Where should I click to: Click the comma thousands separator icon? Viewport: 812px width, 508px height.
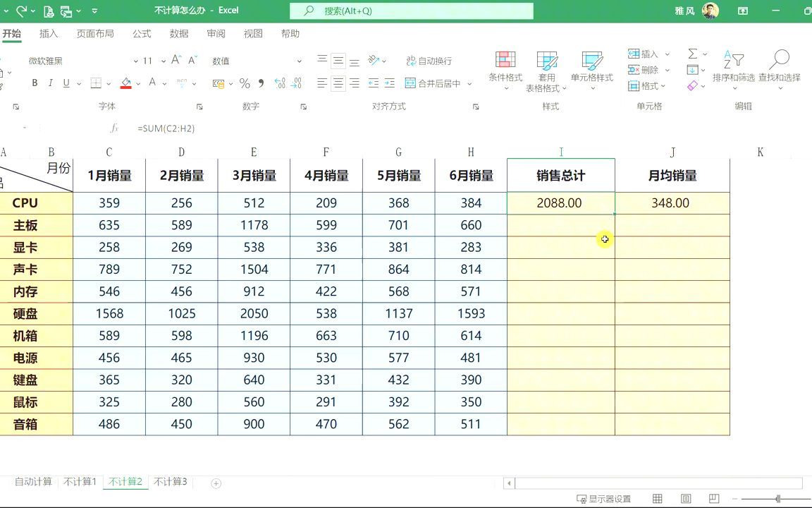pyautogui.click(x=260, y=83)
